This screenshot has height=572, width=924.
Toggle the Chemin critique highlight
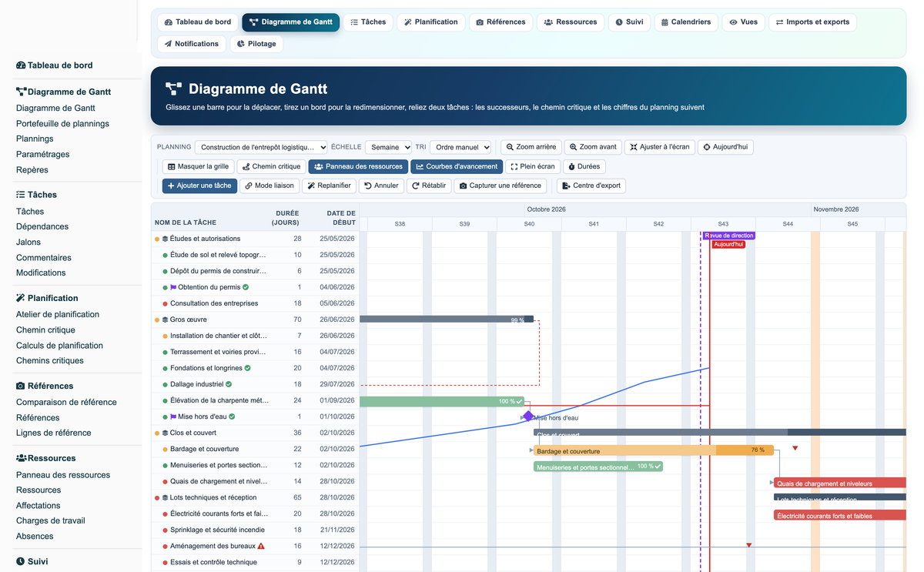(x=271, y=166)
